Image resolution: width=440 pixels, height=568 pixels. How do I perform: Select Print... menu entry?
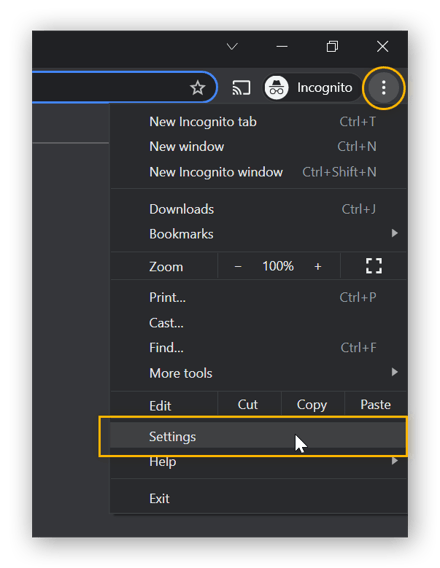click(259, 297)
